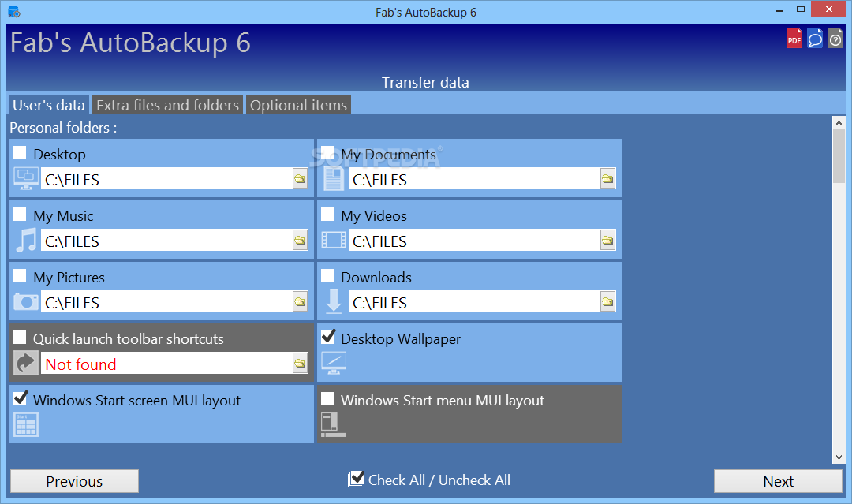Click the Downloads path field
The image size is (852, 504).
point(474,301)
